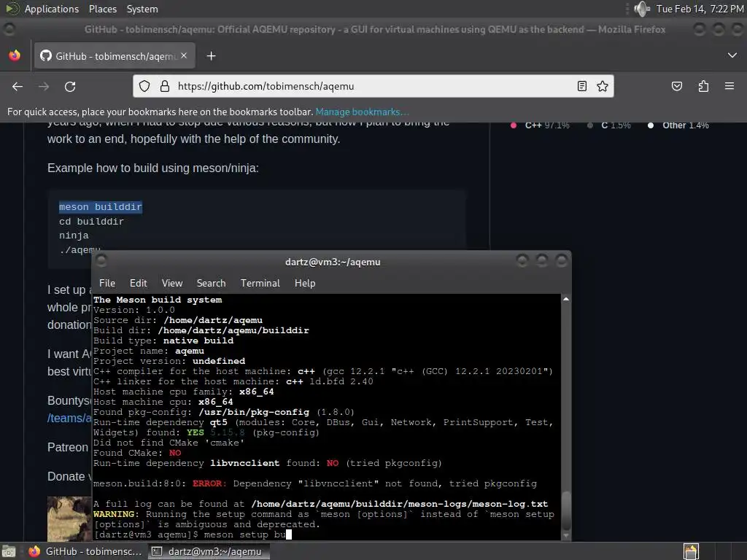Click the Manage bookmarks link

(x=362, y=112)
